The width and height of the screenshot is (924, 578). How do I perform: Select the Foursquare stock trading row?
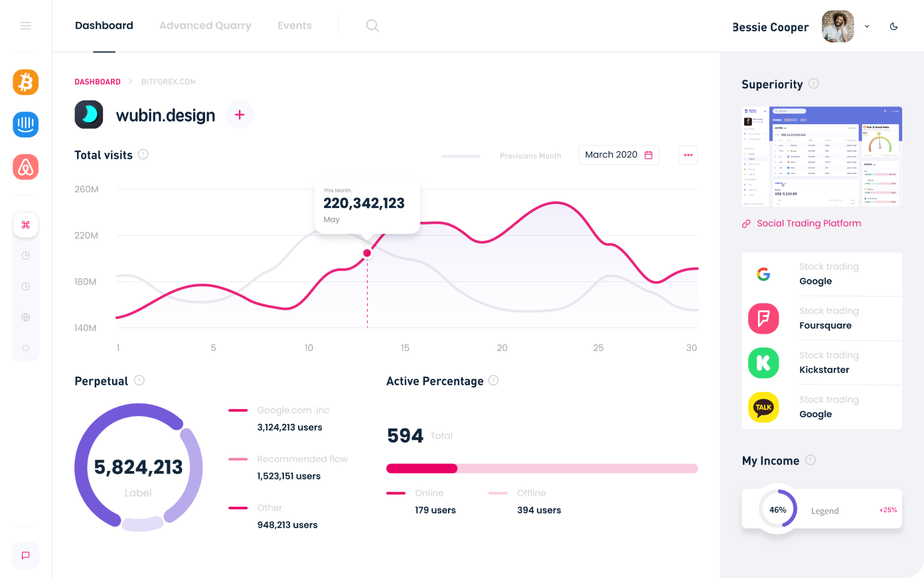822,318
